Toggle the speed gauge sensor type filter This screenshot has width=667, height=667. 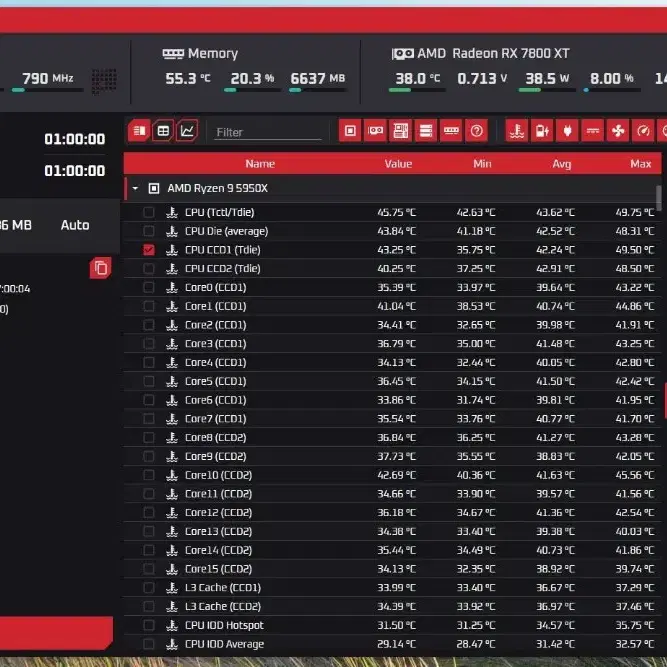[x=643, y=131]
